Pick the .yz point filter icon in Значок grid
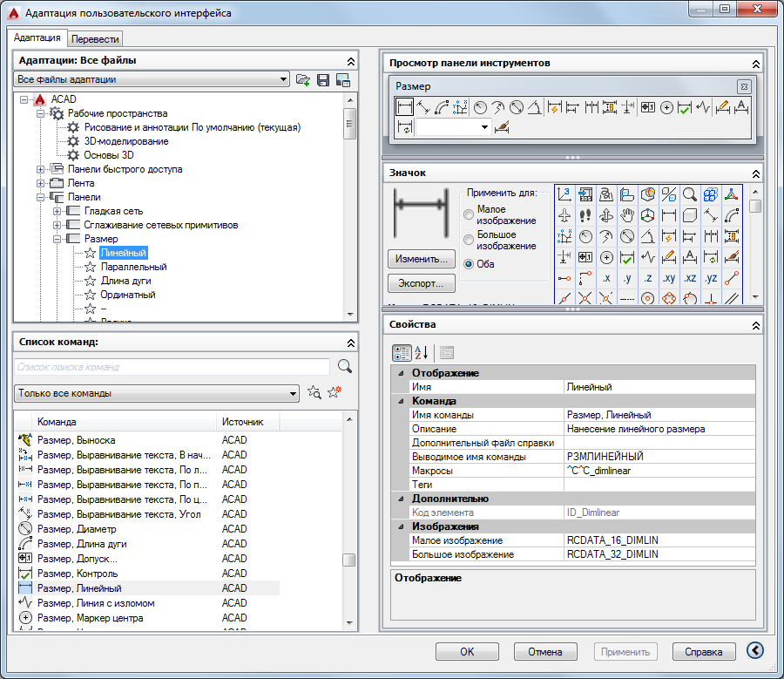This screenshot has width=784, height=679. [711, 278]
